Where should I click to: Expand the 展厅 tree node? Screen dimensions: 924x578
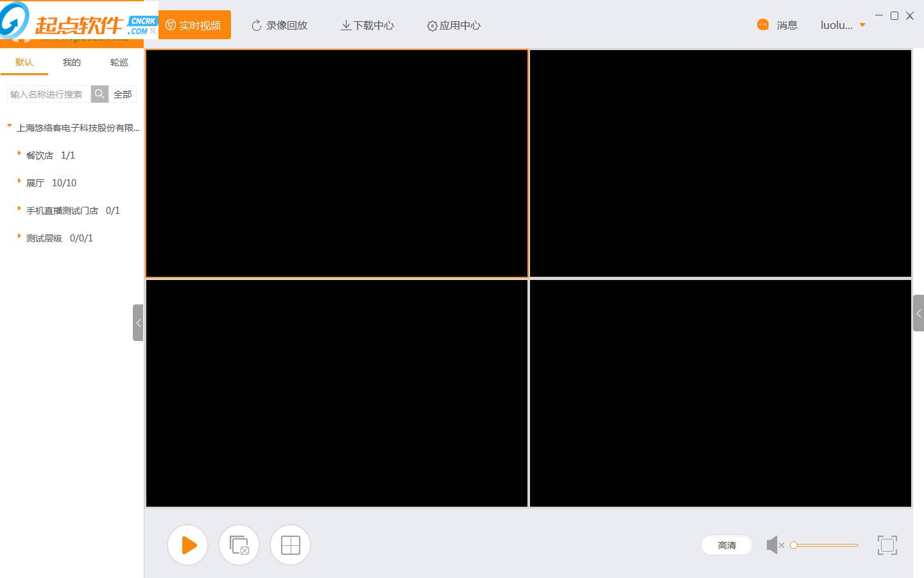19,181
